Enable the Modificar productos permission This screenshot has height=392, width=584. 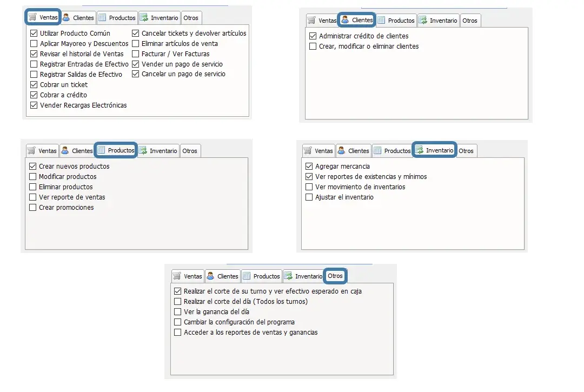(x=33, y=176)
